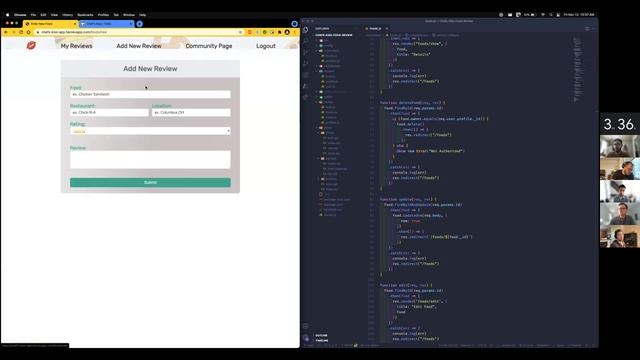
Task: Open the Bookmarks menu
Action: [85, 15]
